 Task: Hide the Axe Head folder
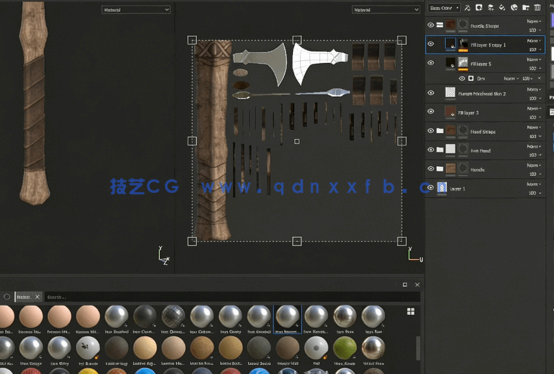(x=431, y=150)
